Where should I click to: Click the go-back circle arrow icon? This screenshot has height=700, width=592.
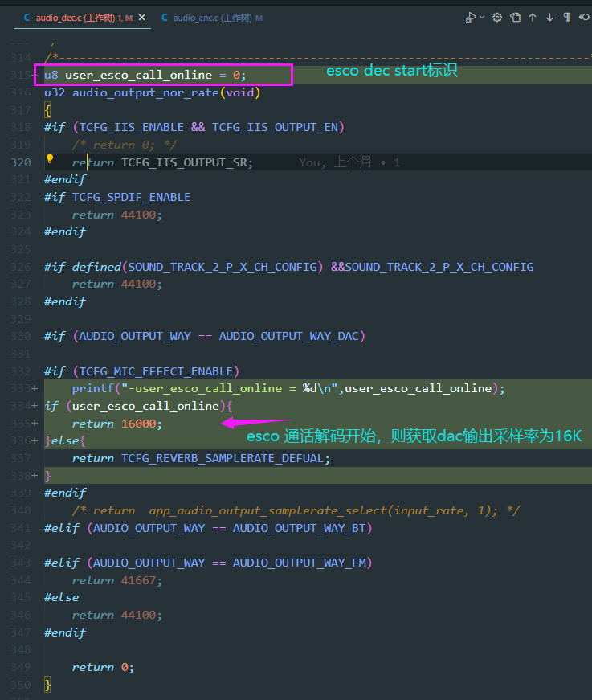point(584,18)
